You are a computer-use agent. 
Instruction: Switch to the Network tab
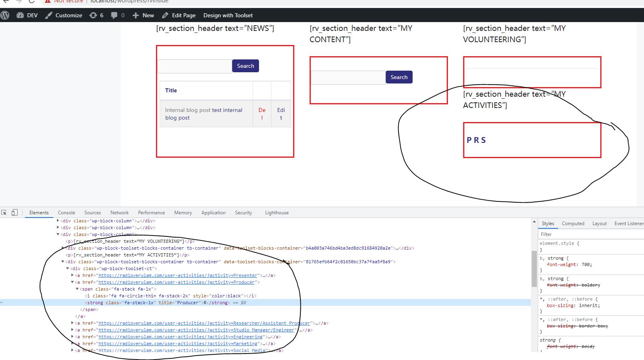(119, 213)
